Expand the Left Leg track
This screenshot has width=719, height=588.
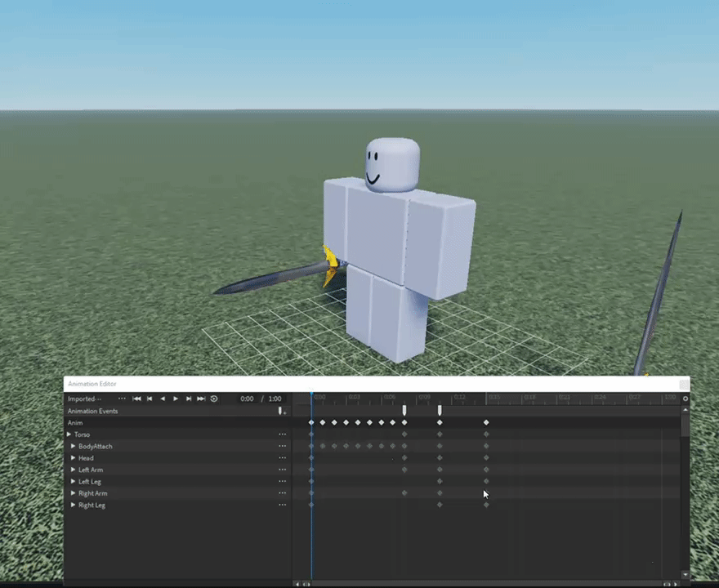(73, 481)
